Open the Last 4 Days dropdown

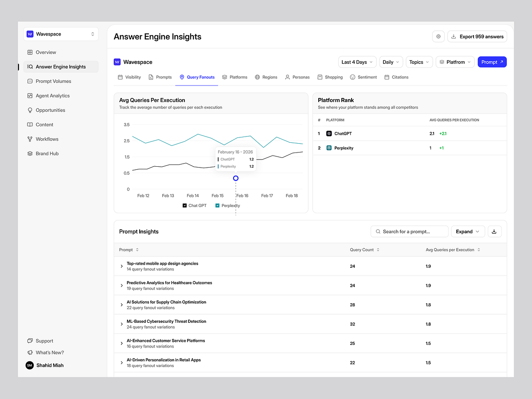(357, 62)
